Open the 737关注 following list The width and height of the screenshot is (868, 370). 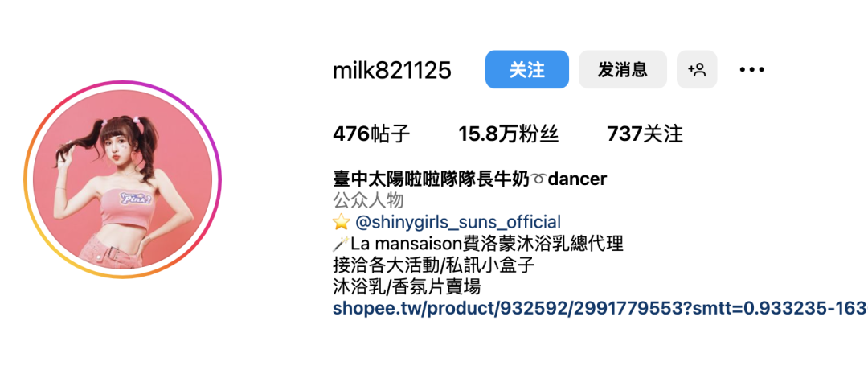[645, 134]
